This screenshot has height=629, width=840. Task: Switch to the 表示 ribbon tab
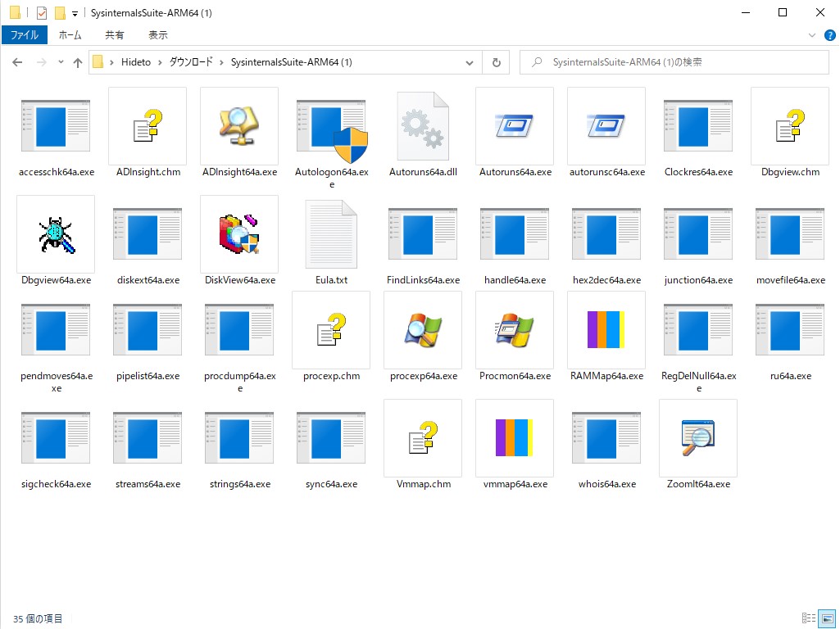tap(157, 34)
